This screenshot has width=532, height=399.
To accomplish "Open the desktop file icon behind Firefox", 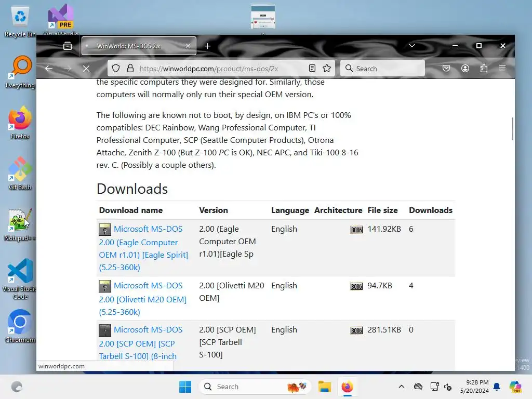I will click(x=263, y=17).
